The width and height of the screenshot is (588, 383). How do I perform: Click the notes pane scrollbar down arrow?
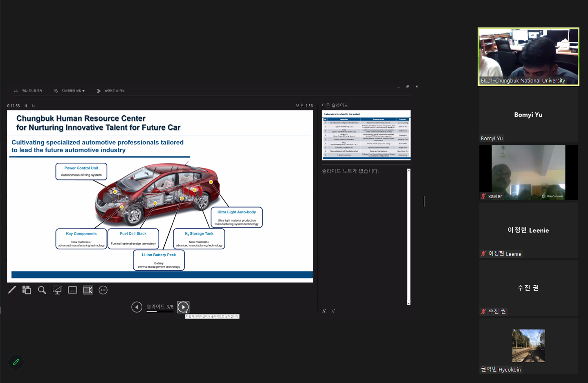click(408, 303)
